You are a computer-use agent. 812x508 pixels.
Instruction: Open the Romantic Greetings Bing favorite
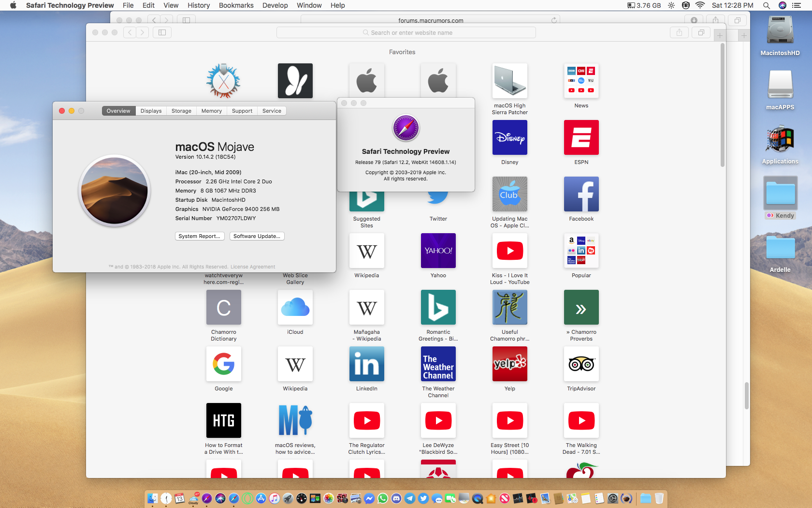[x=438, y=307]
